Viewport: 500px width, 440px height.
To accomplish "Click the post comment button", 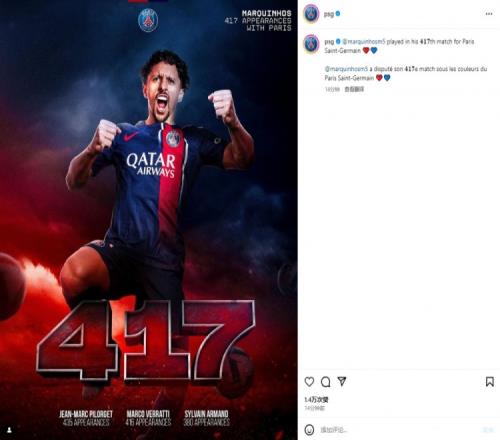I will pyautogui.click(x=488, y=430).
